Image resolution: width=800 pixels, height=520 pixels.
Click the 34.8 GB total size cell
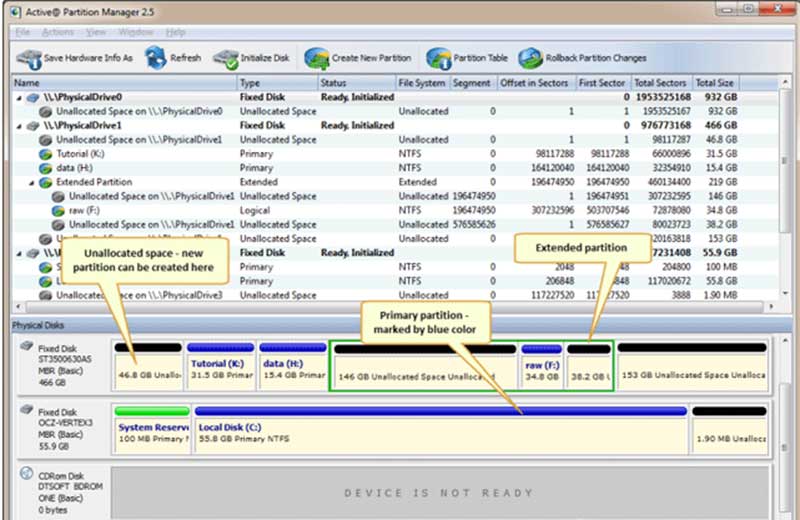point(722,211)
